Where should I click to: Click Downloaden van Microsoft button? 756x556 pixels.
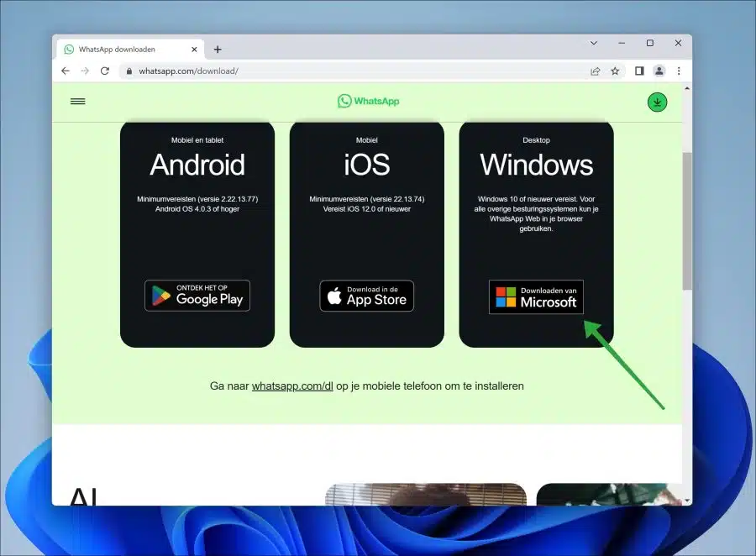(x=536, y=297)
